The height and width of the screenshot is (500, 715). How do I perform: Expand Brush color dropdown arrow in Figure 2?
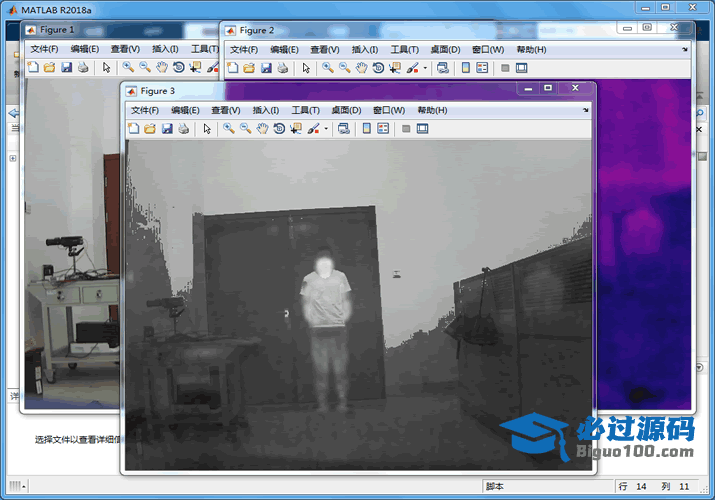(x=426, y=68)
